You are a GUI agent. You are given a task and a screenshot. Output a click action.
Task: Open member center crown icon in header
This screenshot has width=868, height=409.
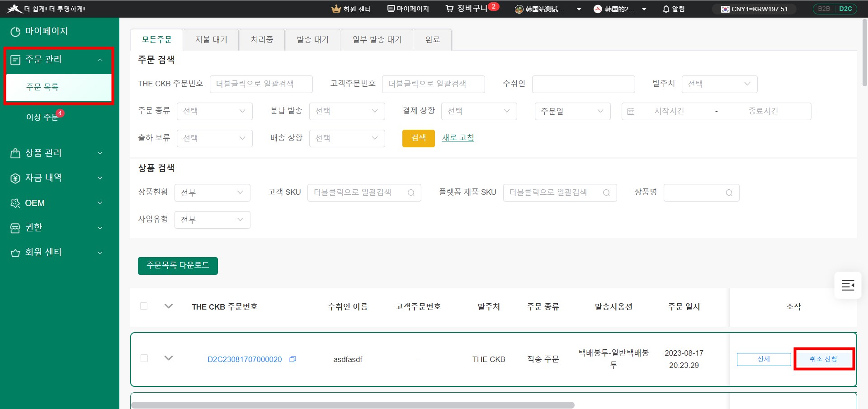coord(336,9)
